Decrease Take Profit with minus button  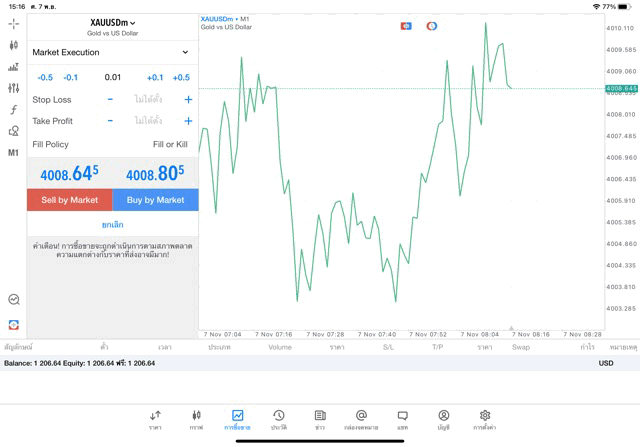point(110,121)
